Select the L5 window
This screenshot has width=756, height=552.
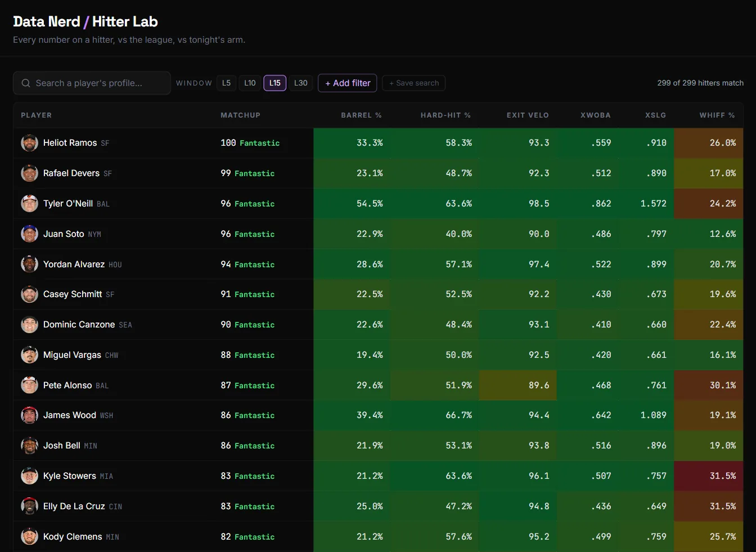(x=226, y=83)
